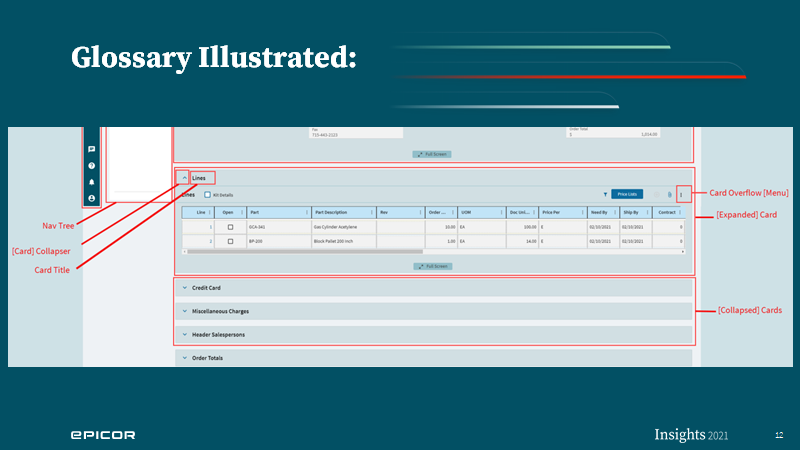
Task: Open line number 1 link
Action: 210,227
